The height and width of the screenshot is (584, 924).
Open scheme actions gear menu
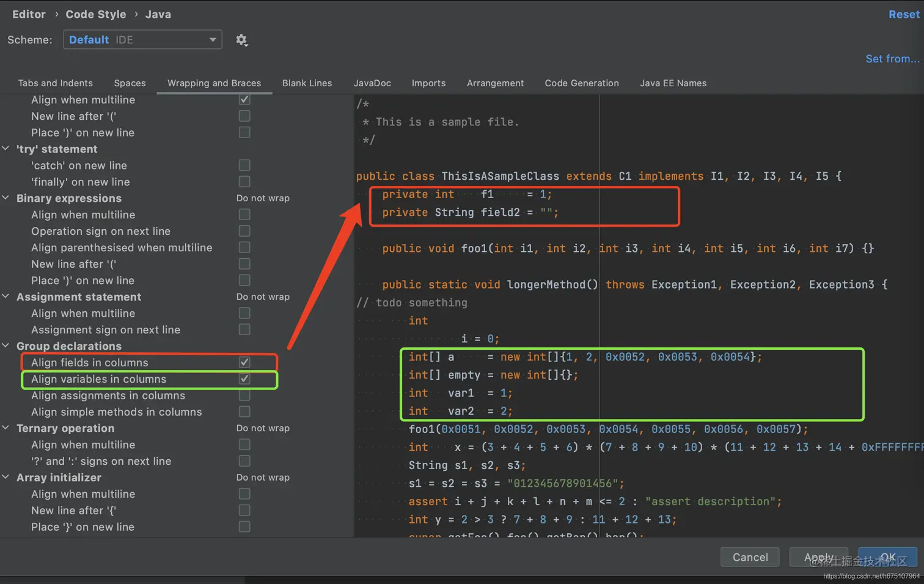(x=242, y=40)
